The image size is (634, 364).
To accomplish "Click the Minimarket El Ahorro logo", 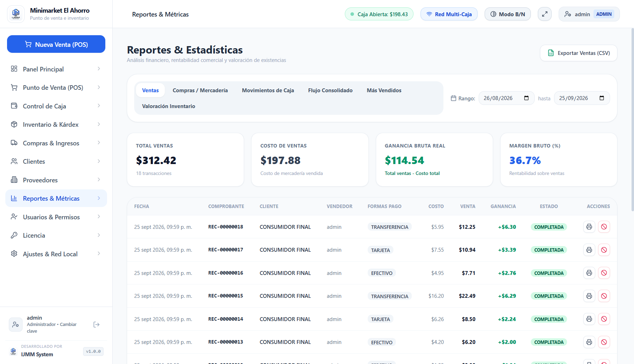I will (16, 14).
